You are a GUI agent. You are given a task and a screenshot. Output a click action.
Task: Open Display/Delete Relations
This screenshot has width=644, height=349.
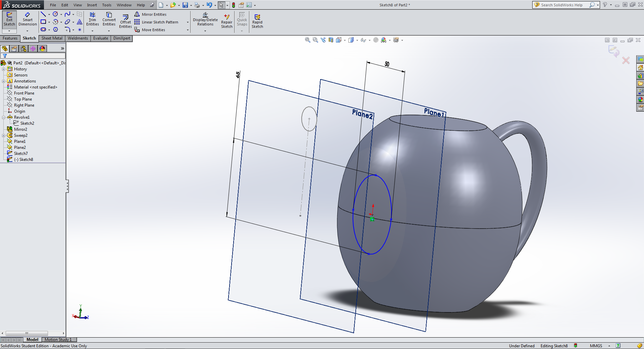pyautogui.click(x=205, y=19)
